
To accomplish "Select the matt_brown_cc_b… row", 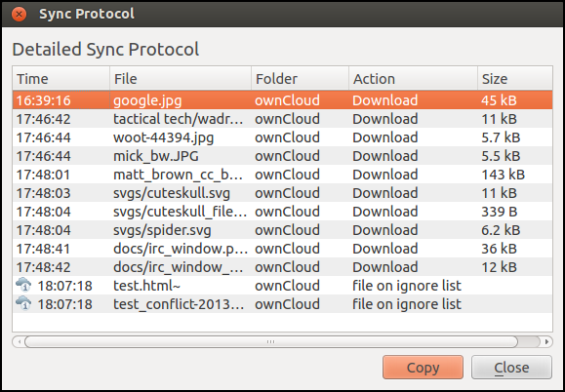I will coord(283,175).
